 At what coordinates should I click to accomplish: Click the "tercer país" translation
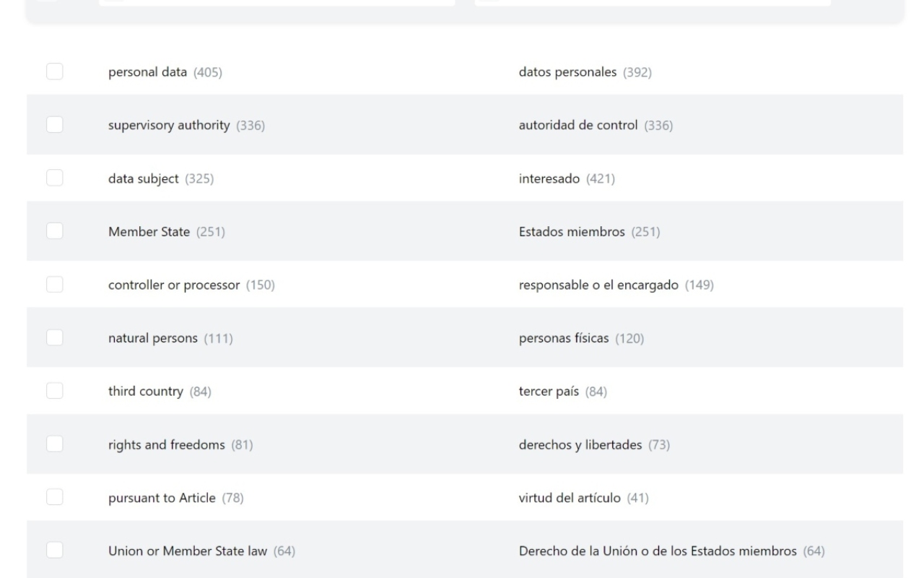[549, 392]
